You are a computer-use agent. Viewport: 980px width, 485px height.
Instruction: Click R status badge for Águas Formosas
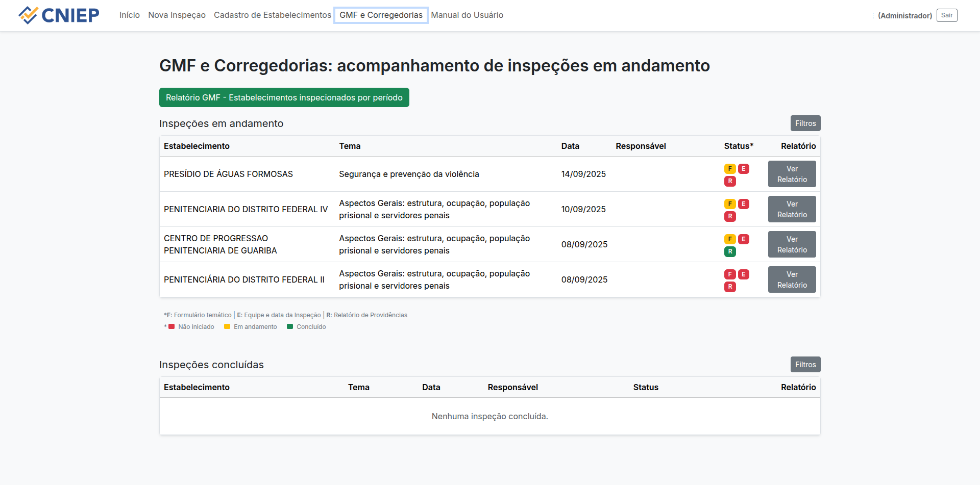coord(730,181)
